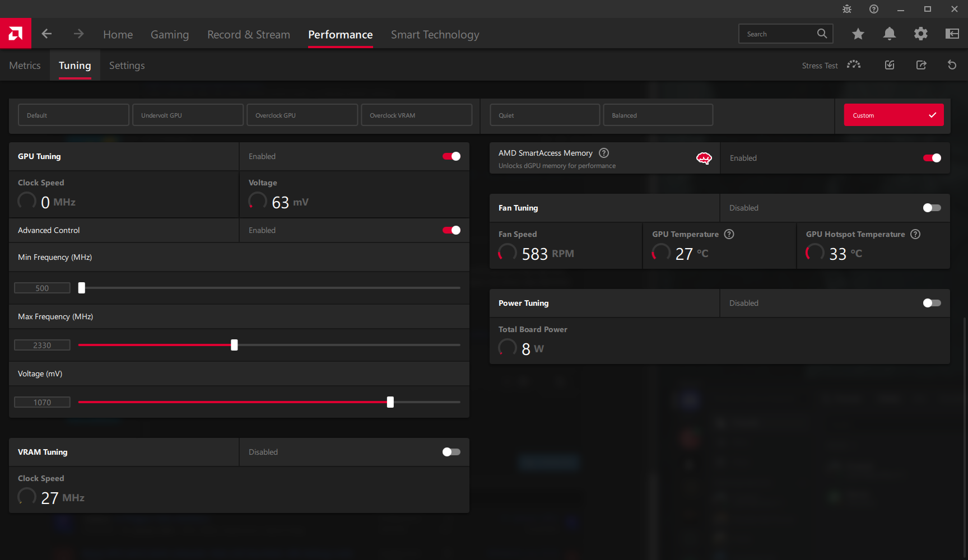Run the Stress Test gauge icon
968x560 pixels.
coord(854,65)
